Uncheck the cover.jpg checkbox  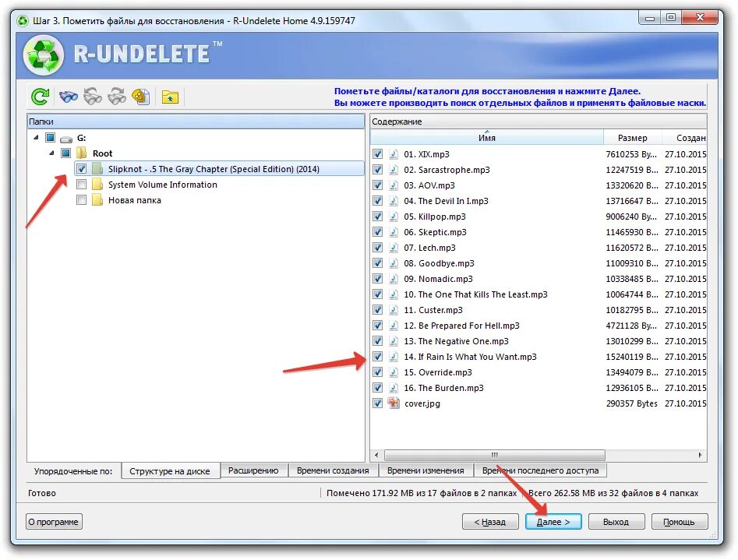377,403
